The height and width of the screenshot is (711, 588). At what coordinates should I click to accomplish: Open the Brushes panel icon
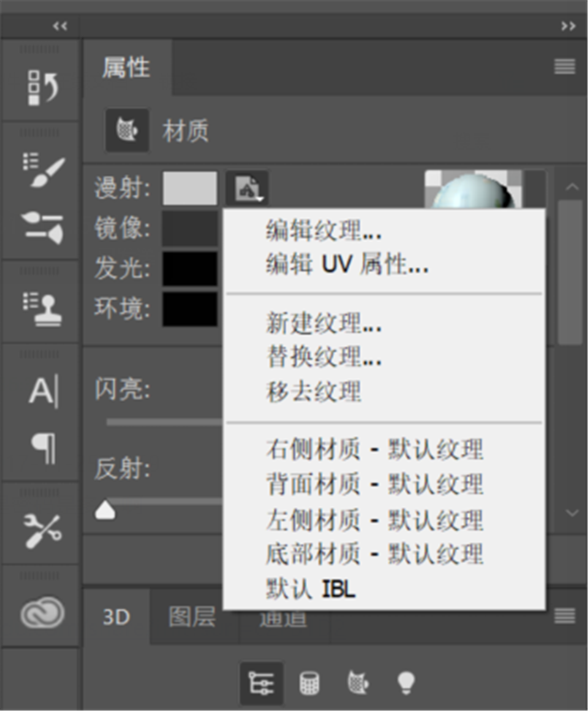tap(42, 227)
